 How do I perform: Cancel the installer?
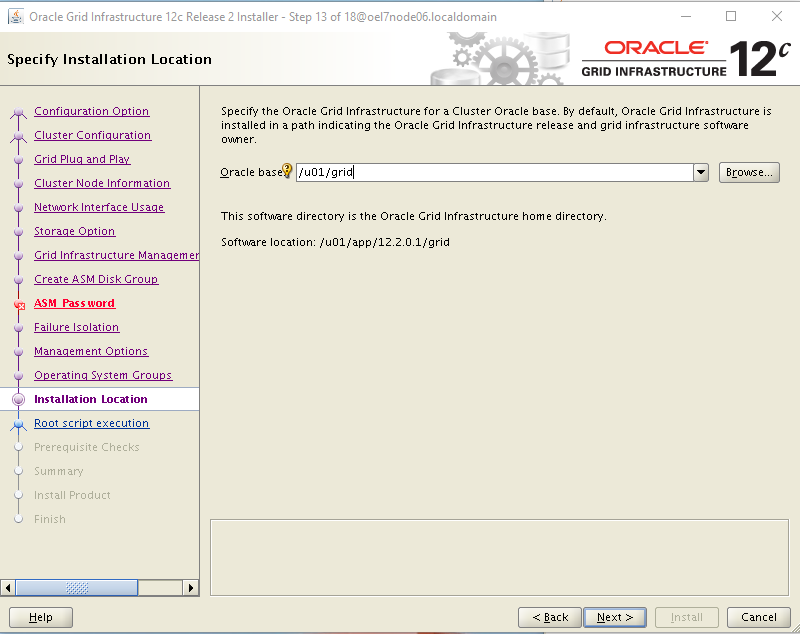point(752,617)
